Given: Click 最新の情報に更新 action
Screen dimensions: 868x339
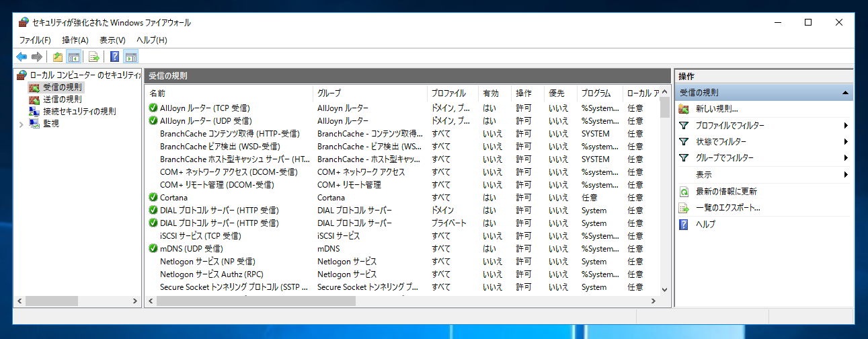Looking at the screenshot, I should [726, 192].
